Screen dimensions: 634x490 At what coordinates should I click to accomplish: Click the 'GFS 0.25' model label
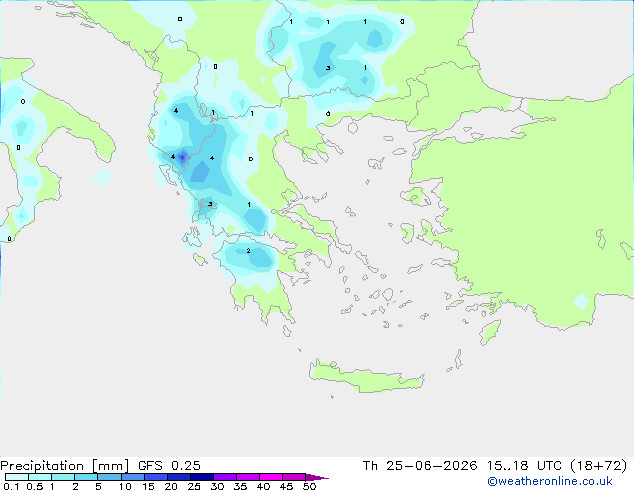(169, 466)
